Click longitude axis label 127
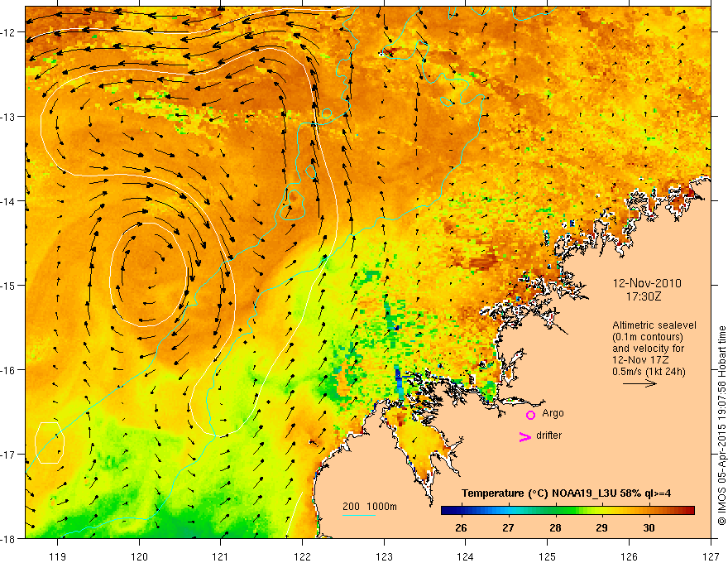Image resolution: width=728 pixels, height=563 pixels. pyautogui.click(x=711, y=556)
